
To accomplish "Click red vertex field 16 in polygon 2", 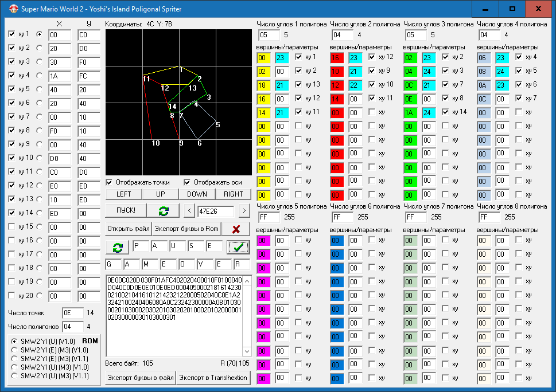I will (337, 58).
